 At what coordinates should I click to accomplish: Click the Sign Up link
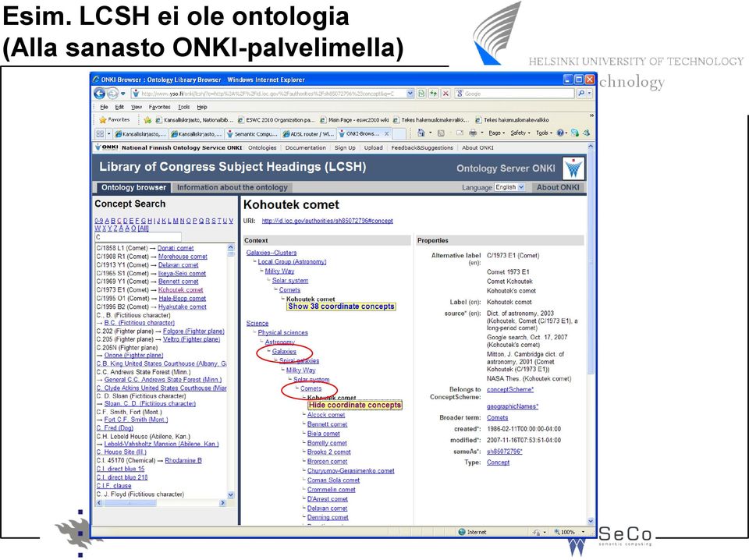345,147
